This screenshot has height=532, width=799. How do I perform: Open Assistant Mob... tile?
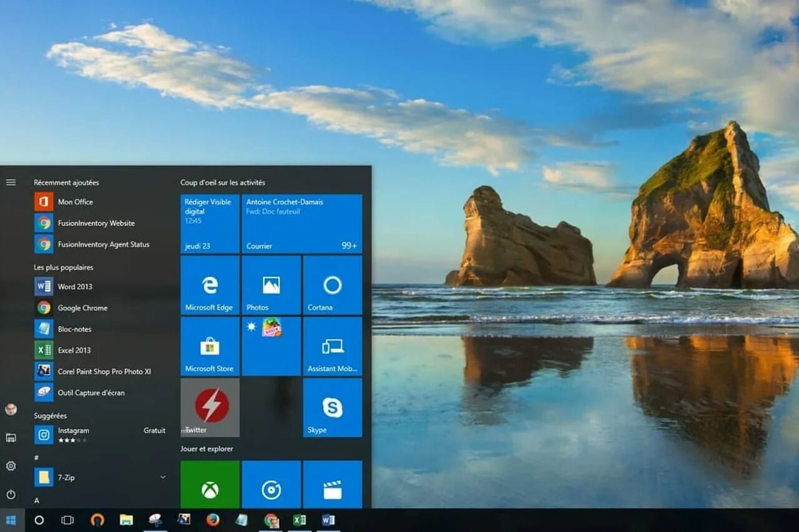coord(332,346)
